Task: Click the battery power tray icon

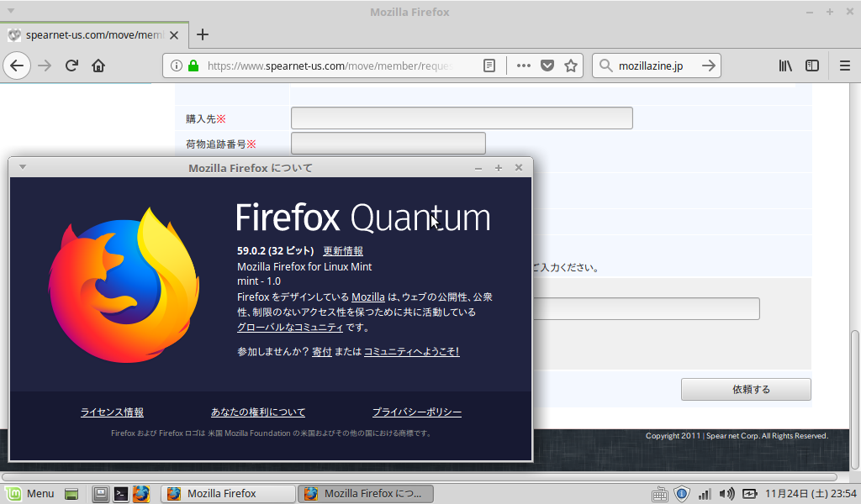Action: pos(749,494)
